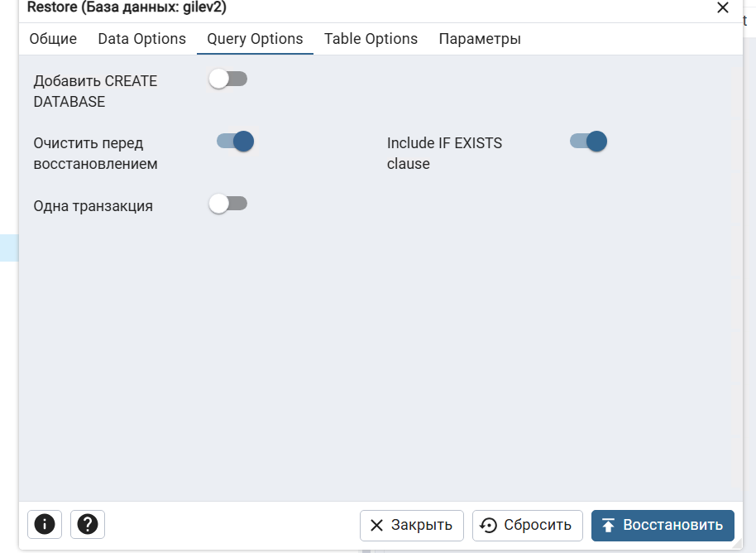Open the Параметры tab
This screenshot has width=756, height=553.
tap(480, 39)
